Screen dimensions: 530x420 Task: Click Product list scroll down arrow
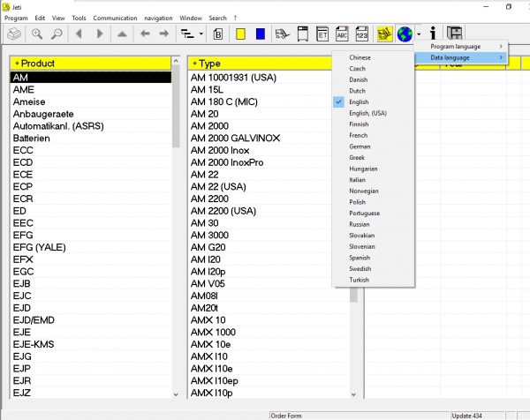(176, 394)
